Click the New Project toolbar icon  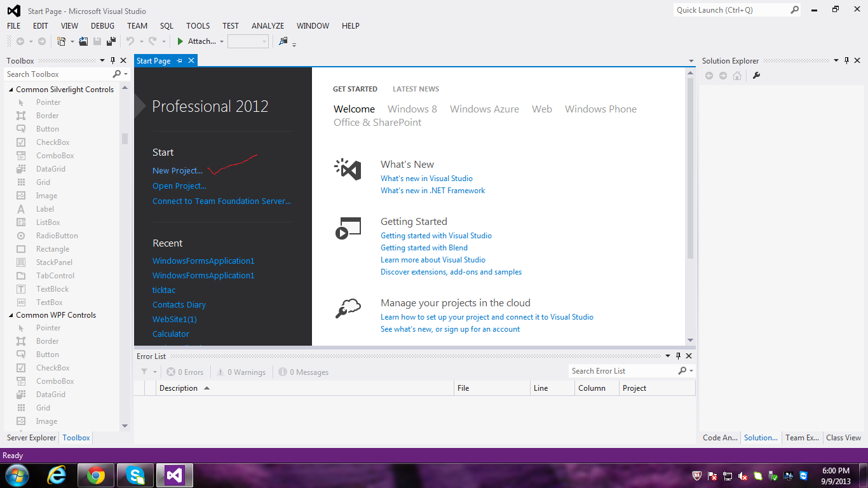click(61, 41)
